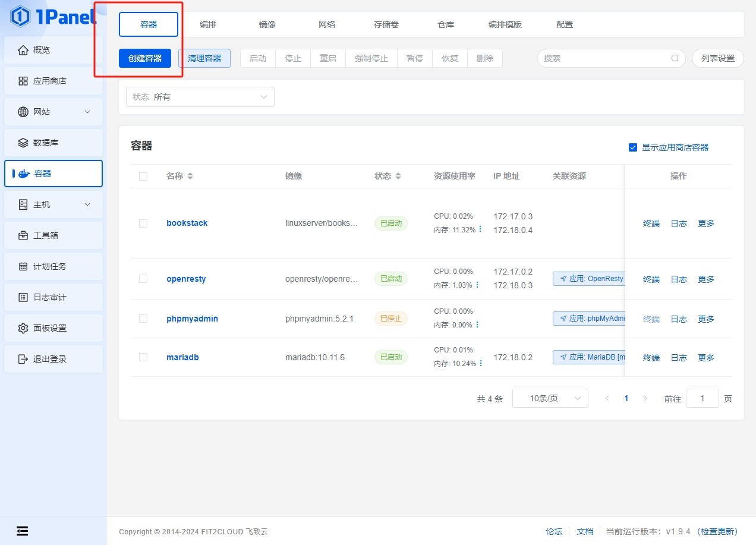Open phpmyadmin memory details dots icon
756x545 pixels.
click(x=477, y=325)
